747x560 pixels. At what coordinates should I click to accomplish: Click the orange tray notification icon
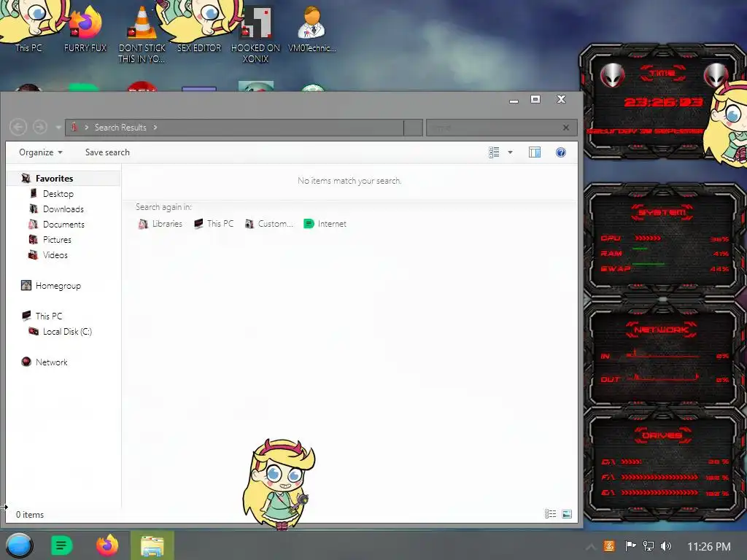(x=609, y=546)
